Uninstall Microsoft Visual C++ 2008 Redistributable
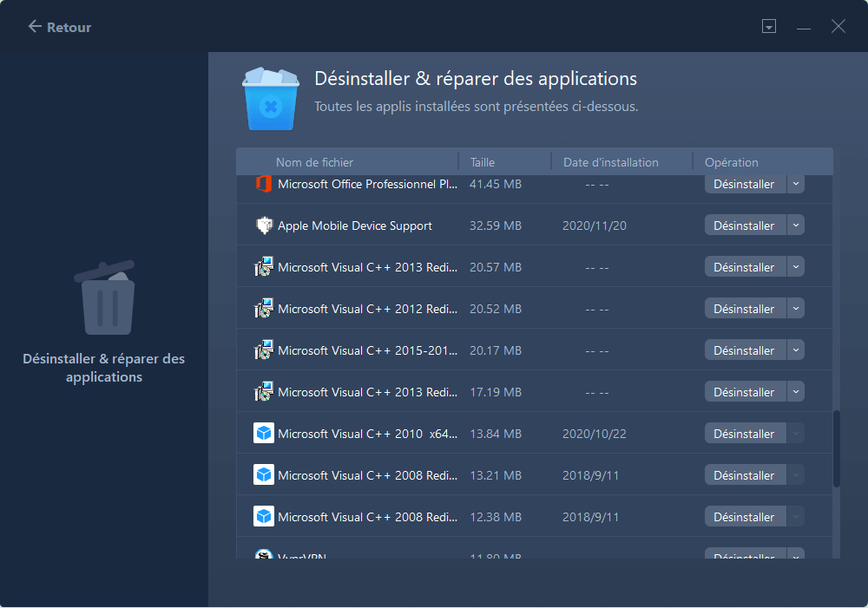868x608 pixels. coord(744,474)
